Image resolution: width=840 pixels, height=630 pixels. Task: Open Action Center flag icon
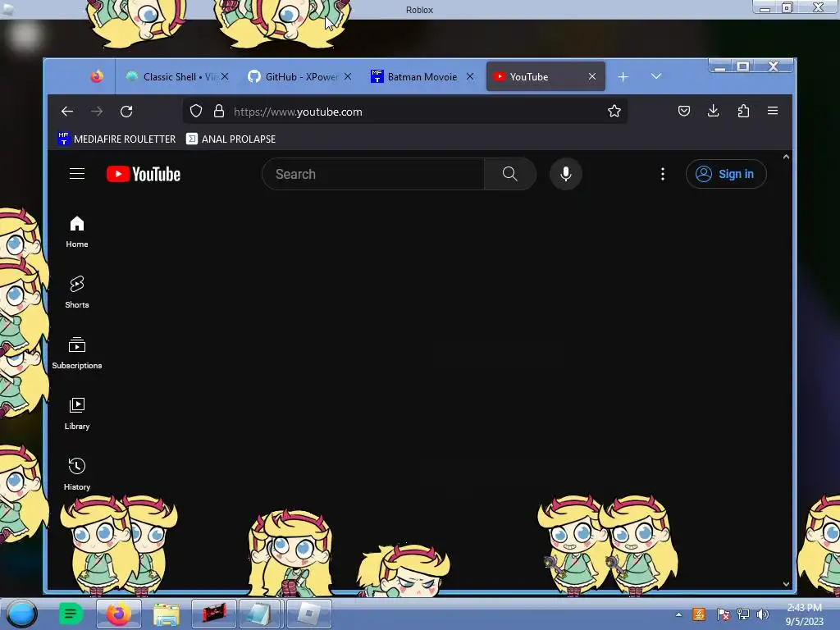click(722, 614)
